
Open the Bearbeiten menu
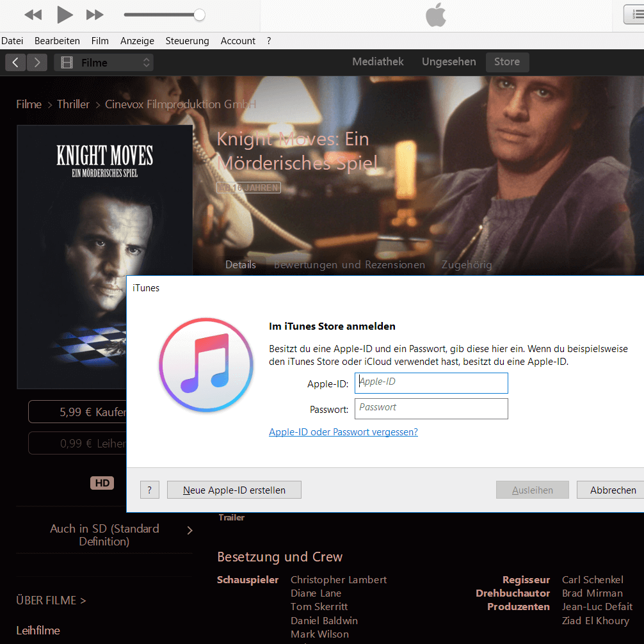(57, 41)
